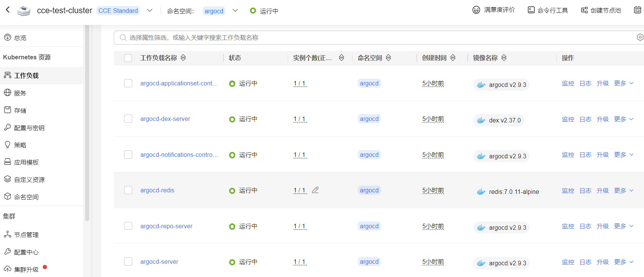This screenshot has height=277, width=644.
Task: Open the 工作负载 sidebar menu item
Action: 42,76
